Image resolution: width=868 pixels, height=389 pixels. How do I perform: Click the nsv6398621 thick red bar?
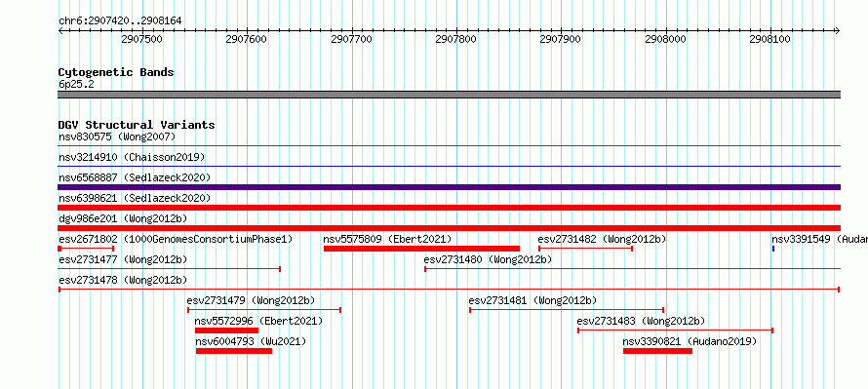coord(450,208)
